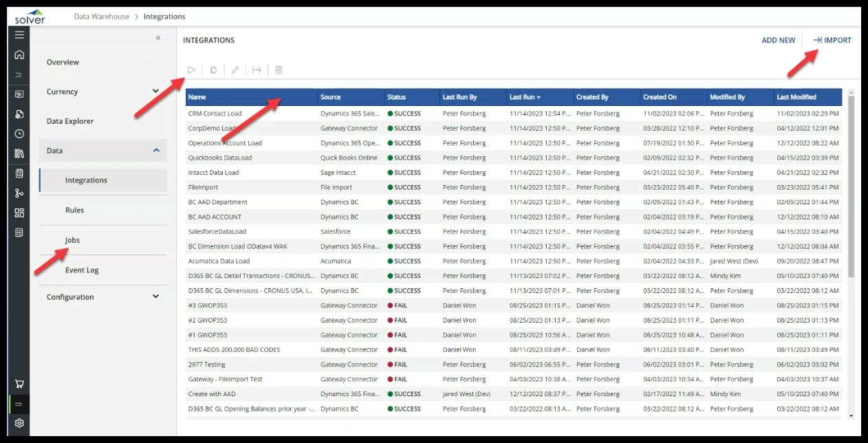Screen dimensions: 868x443
Task: Open the hamburger menu in left sidebar
Action: click(19, 35)
